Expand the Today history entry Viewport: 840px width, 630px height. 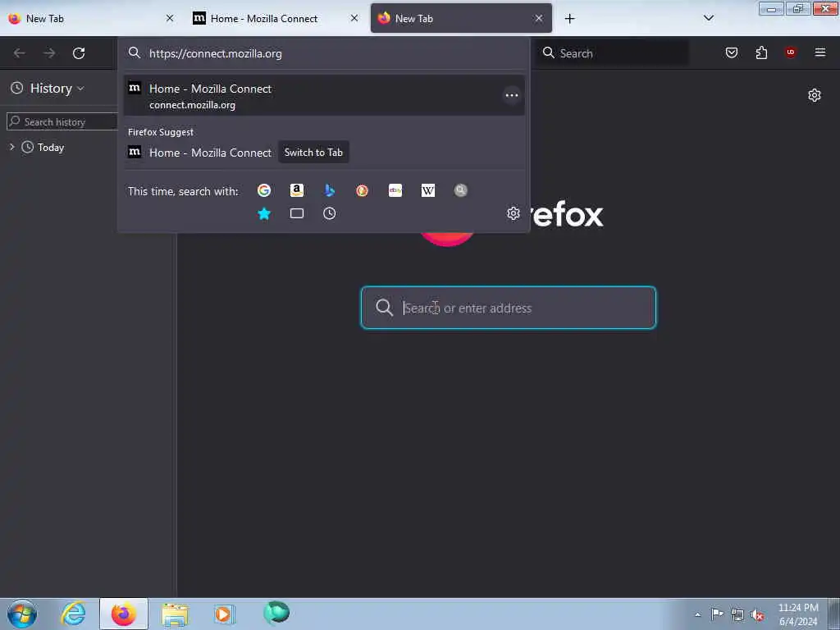pos(11,147)
